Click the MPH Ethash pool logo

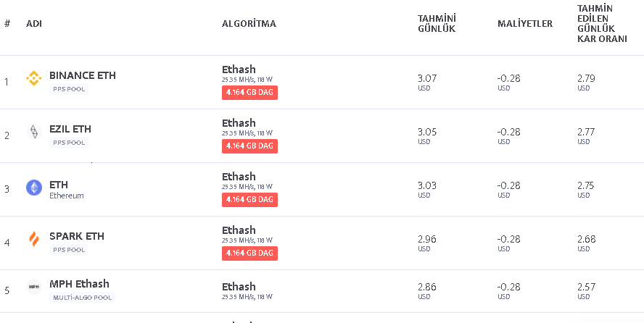(x=34, y=287)
